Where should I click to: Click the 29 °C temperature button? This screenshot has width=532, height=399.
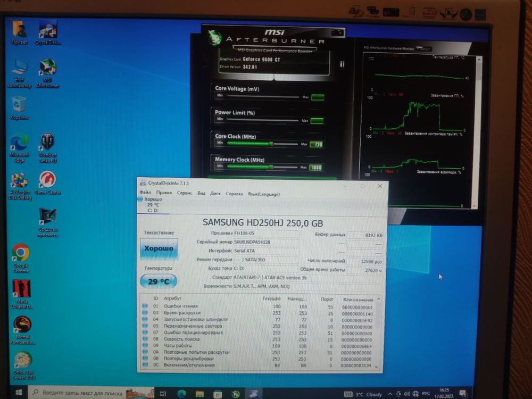[x=159, y=281]
